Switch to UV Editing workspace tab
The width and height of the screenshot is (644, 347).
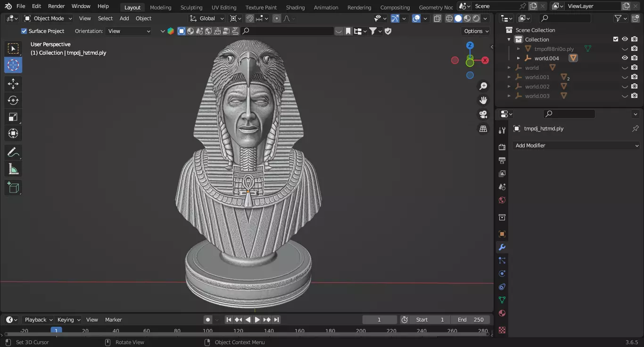[224, 7]
